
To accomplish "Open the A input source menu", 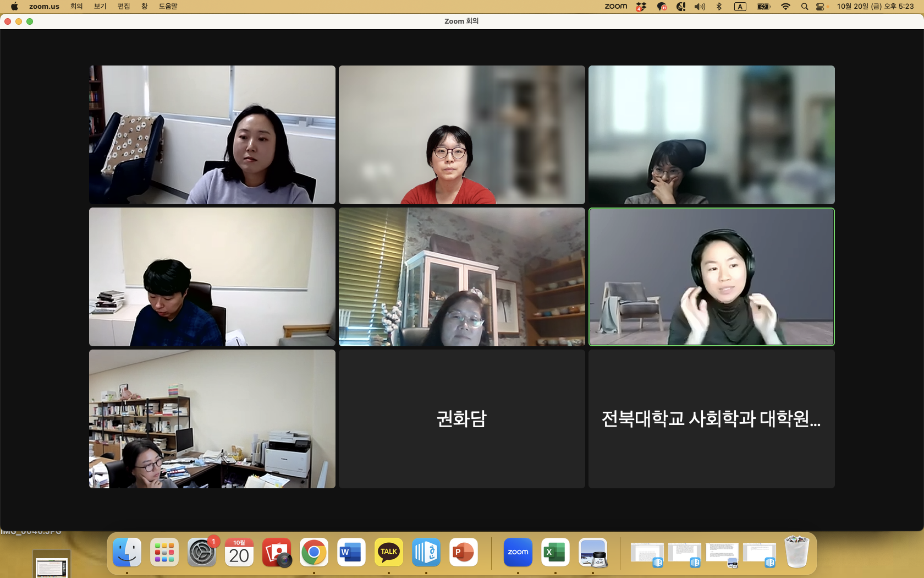I will (x=740, y=6).
